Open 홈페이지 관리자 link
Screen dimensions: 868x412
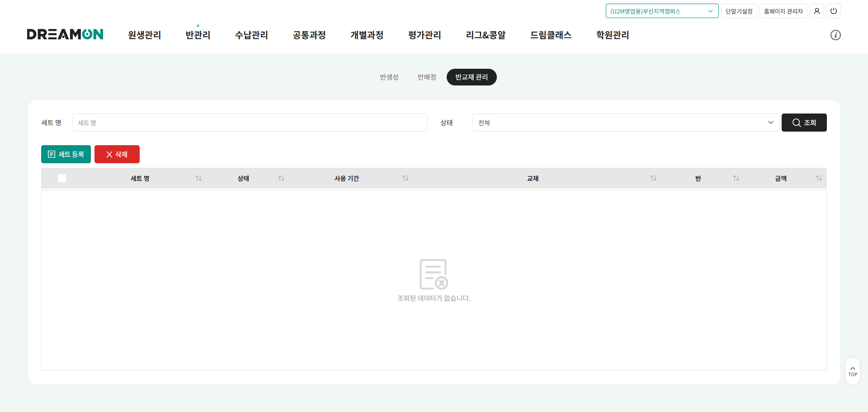click(x=783, y=11)
